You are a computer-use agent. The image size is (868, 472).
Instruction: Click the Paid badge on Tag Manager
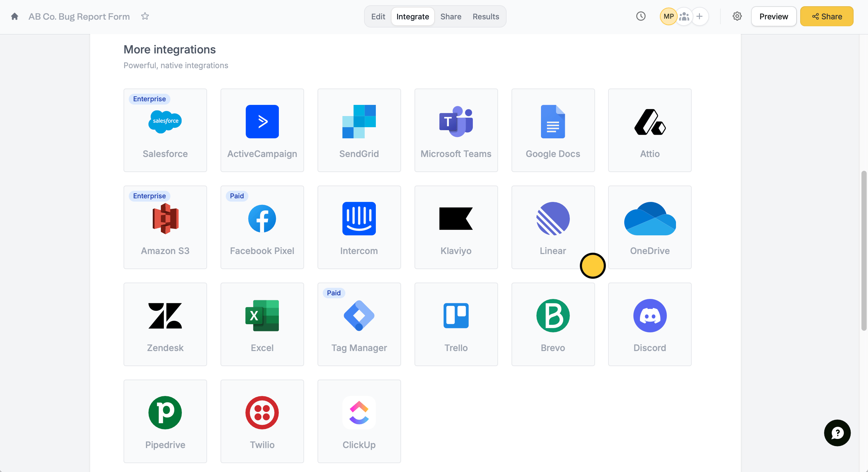pyautogui.click(x=334, y=293)
